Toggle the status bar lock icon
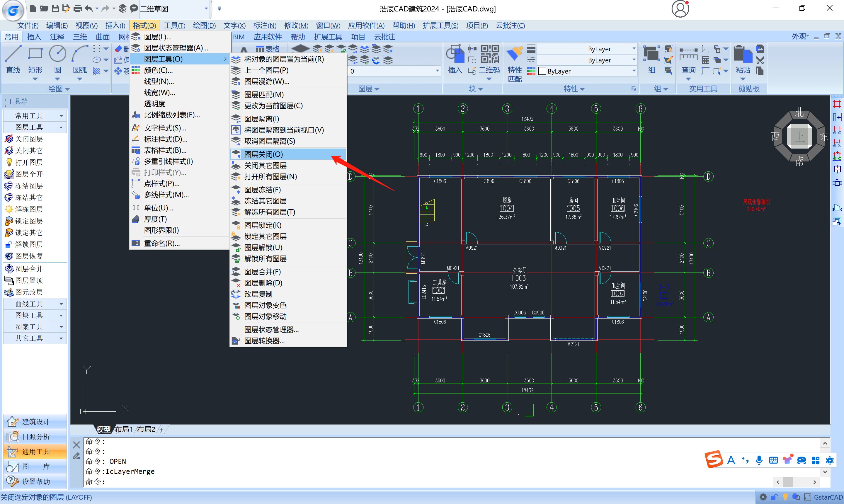This screenshot has height=504, width=844. click(x=774, y=497)
